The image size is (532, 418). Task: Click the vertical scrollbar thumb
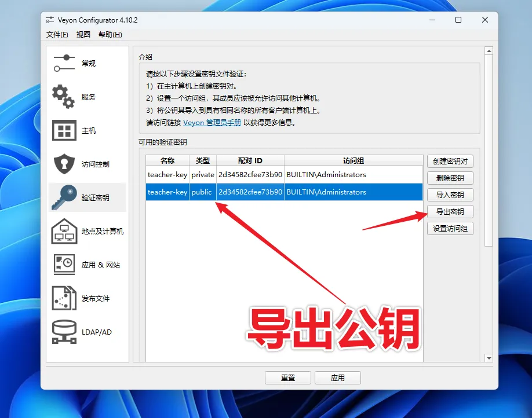[489, 151]
